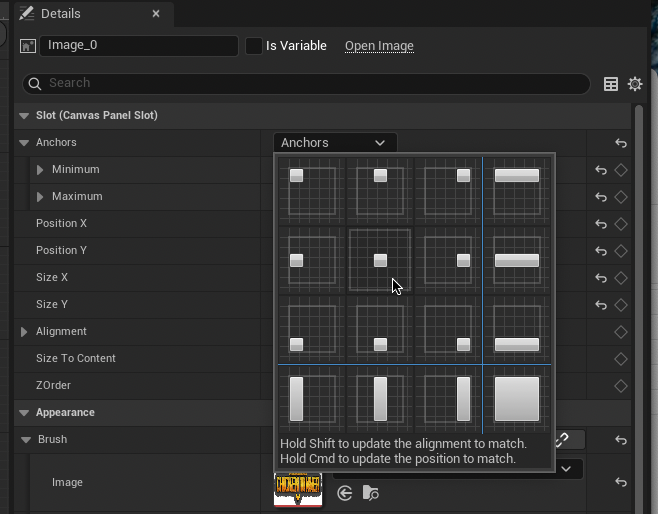The height and width of the screenshot is (514, 658).
Task: Close the Details tab
Action: 155,14
